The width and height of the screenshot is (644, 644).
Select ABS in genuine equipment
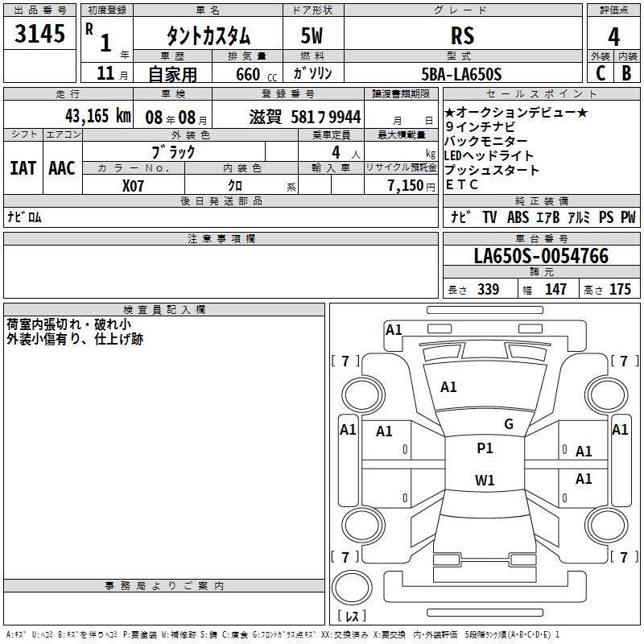518,217
